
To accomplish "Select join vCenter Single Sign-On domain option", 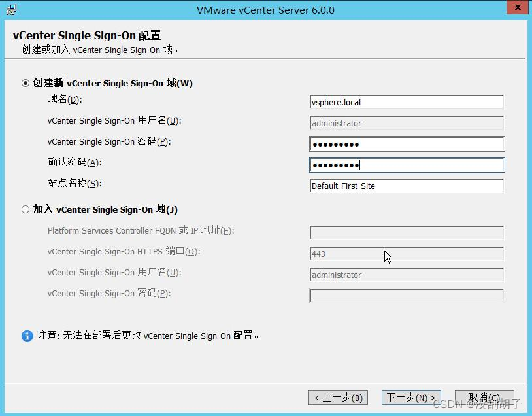I will click(x=25, y=209).
